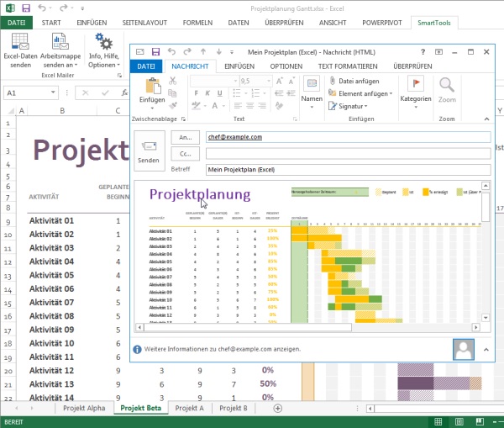
Task: Undo in the message window toolbar
Action: (x=171, y=51)
